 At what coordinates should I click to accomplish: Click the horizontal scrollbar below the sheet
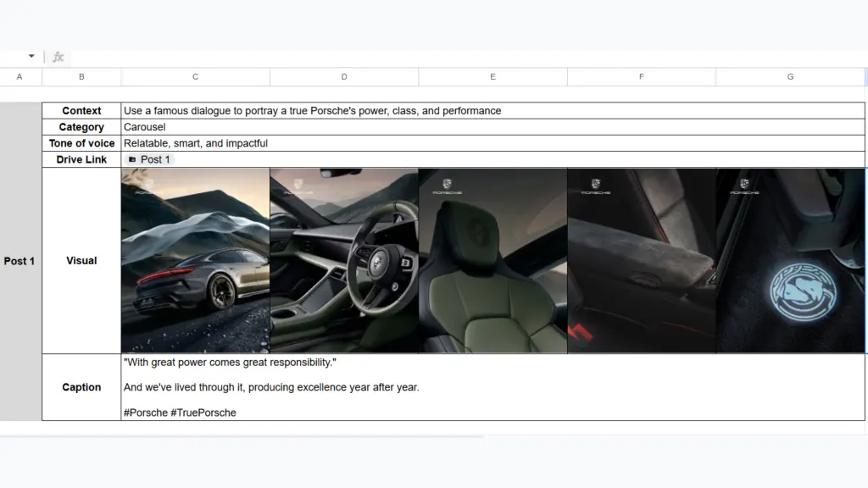[x=242, y=436]
